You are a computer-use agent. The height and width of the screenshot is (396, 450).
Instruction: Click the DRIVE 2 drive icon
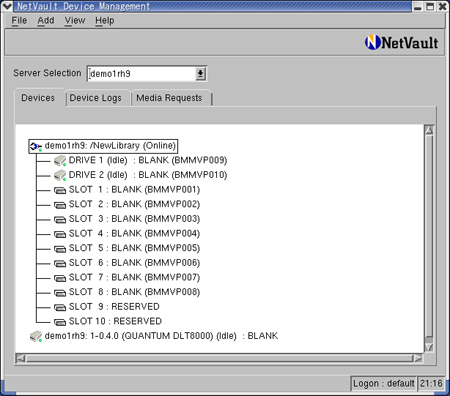pos(60,175)
